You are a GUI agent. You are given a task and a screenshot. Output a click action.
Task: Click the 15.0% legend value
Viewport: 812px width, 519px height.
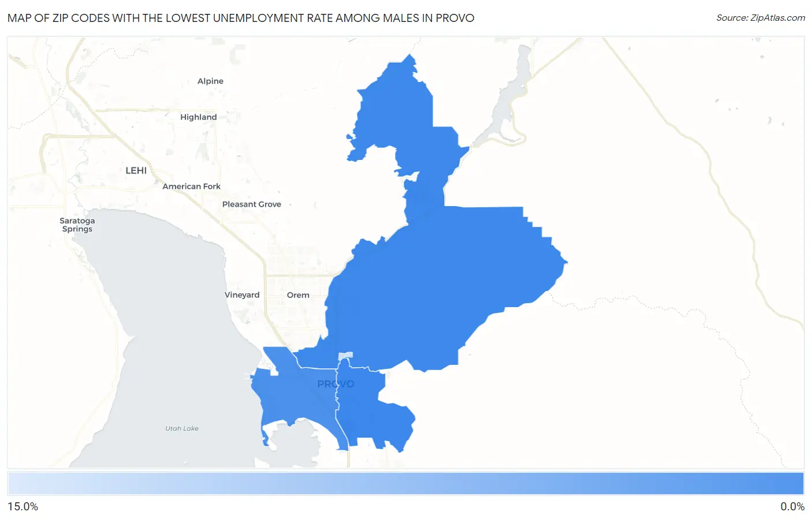pos(23,507)
